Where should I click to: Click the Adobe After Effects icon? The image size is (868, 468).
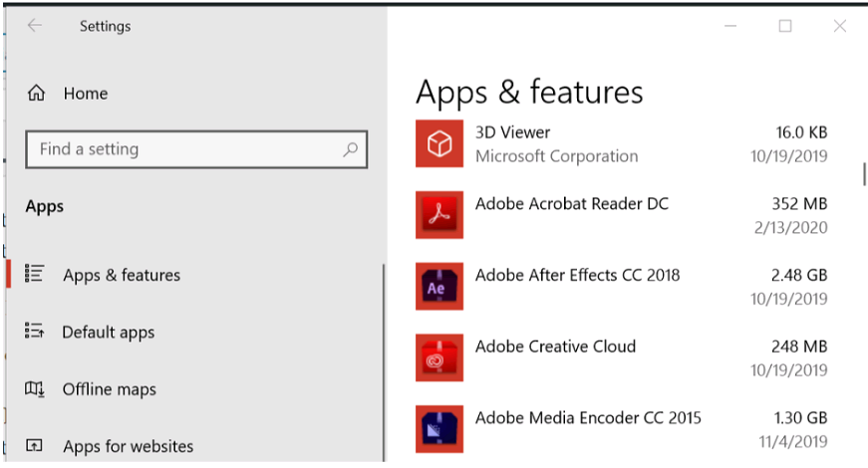click(x=438, y=287)
